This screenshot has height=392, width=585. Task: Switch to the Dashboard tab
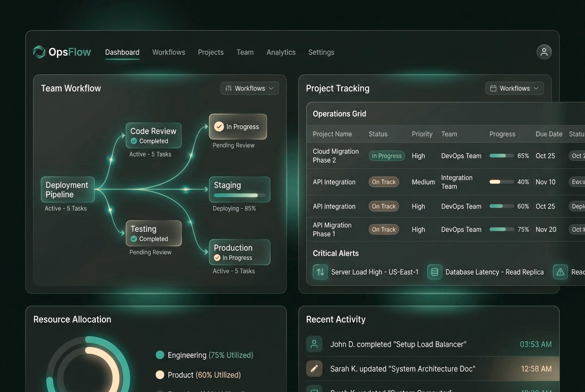(x=122, y=52)
